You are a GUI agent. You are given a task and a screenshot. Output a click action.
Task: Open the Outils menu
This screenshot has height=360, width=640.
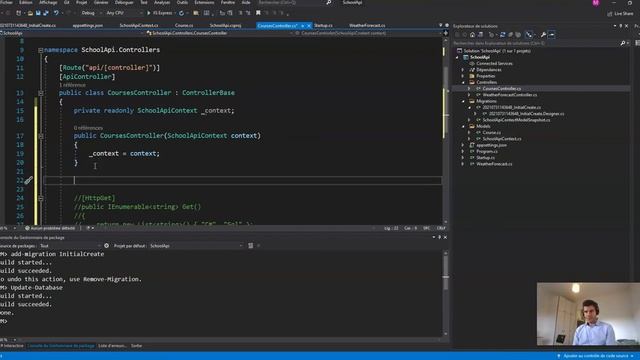pyautogui.click(x=182, y=2)
